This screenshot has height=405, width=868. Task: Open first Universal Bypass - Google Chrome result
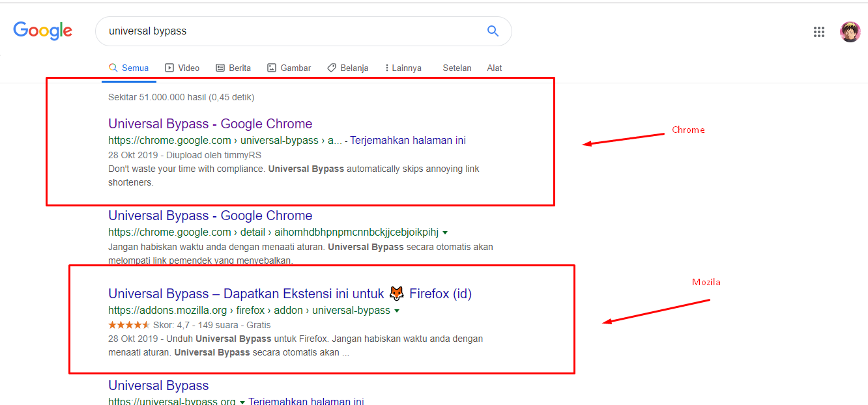[210, 124]
